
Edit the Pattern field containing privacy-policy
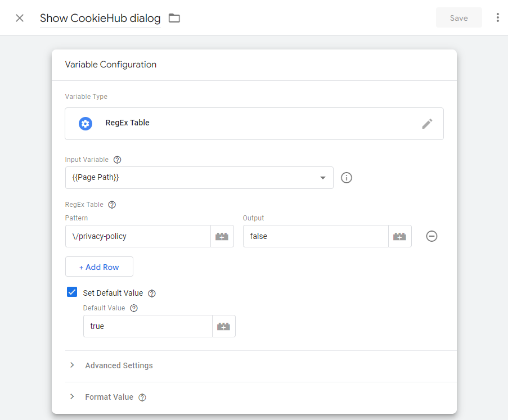pyautogui.click(x=138, y=236)
